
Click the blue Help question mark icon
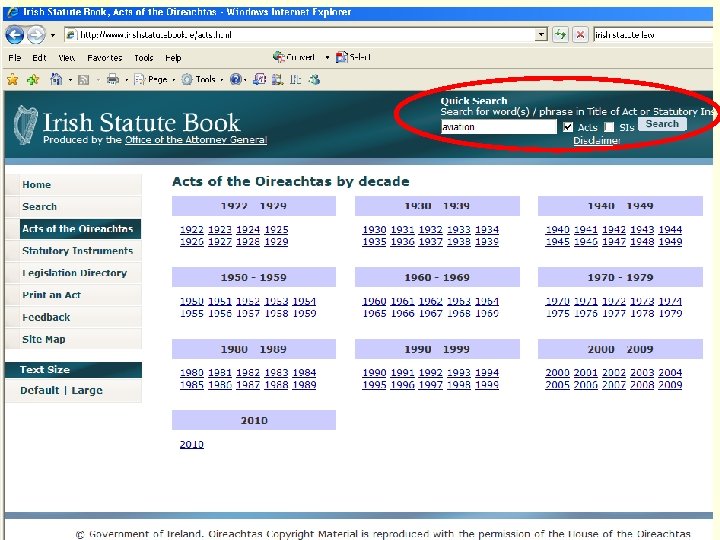pos(236,79)
